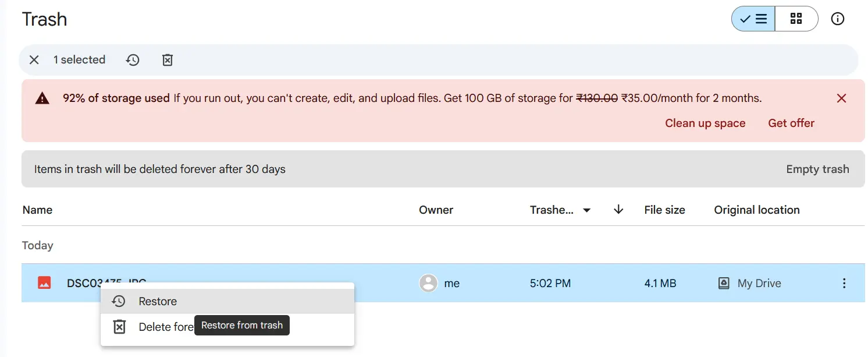Click the Restore clock icon in context menu
The height and width of the screenshot is (357, 868).
119,301
